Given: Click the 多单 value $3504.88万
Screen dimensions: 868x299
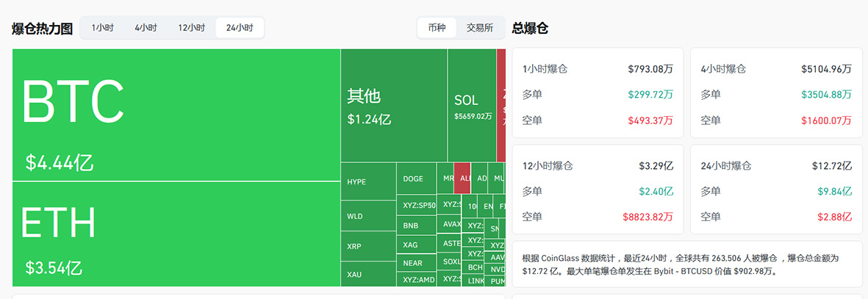Looking at the screenshot, I should pyautogui.click(x=827, y=95).
